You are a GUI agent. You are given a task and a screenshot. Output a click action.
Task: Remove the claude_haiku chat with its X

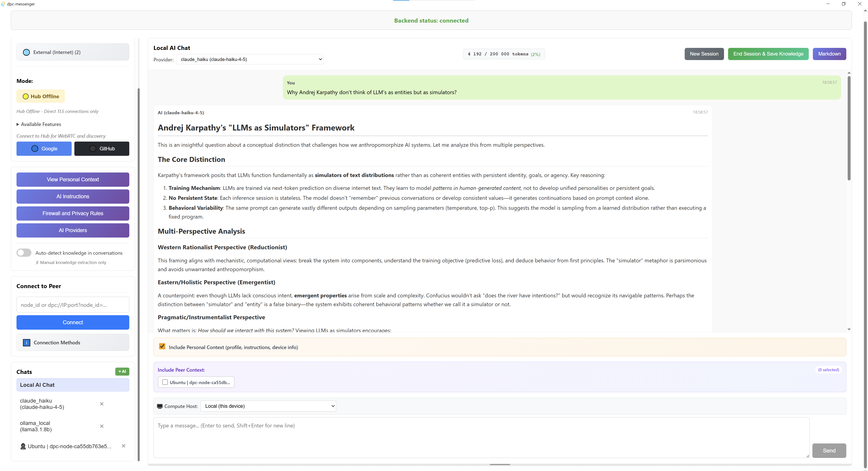pos(102,404)
